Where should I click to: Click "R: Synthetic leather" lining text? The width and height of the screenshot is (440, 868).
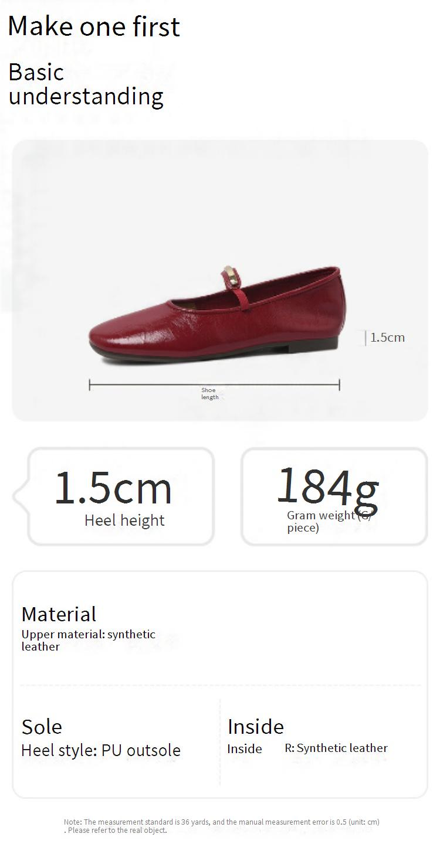pyautogui.click(x=336, y=748)
